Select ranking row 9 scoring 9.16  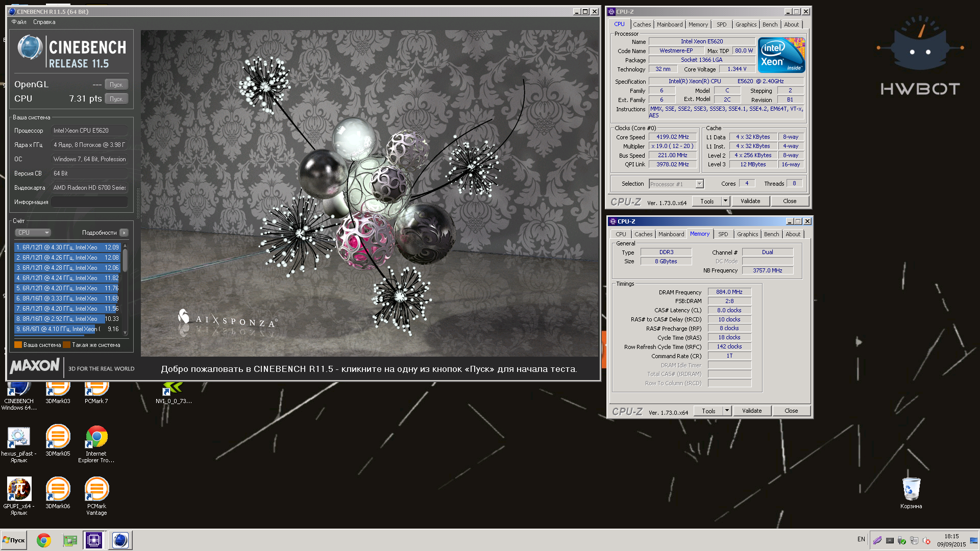[x=67, y=329]
